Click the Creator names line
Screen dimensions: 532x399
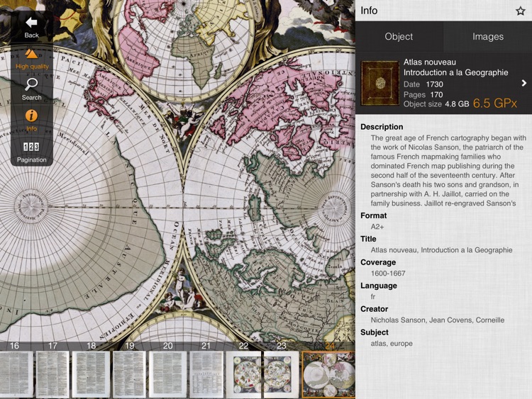(438, 320)
